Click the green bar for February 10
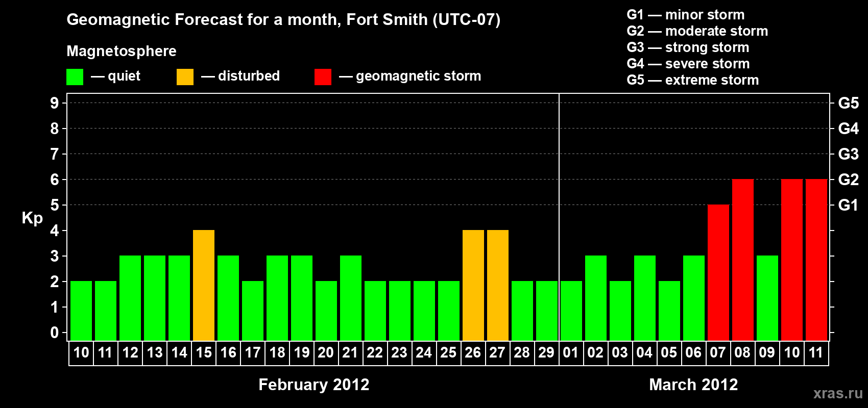This screenshot has width=868, height=408. pos(81,311)
